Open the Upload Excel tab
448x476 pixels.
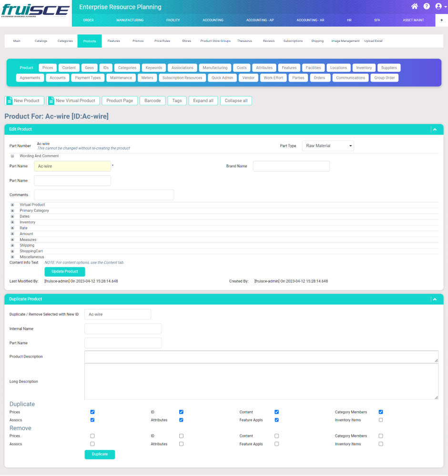[373, 41]
